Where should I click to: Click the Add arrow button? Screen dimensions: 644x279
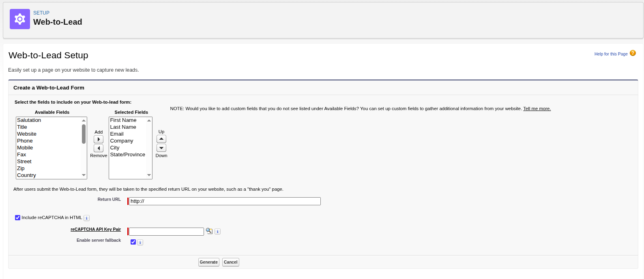click(99, 139)
